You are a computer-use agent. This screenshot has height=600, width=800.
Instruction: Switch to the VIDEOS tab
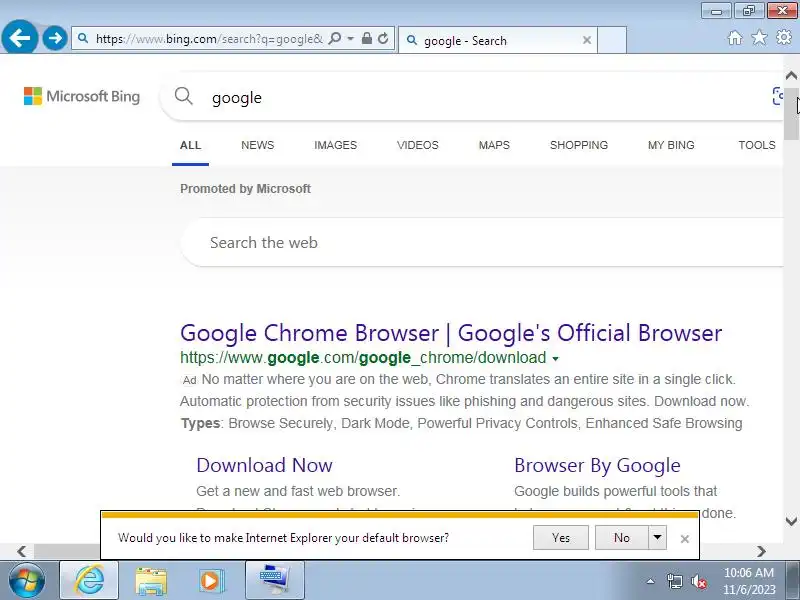coord(417,145)
